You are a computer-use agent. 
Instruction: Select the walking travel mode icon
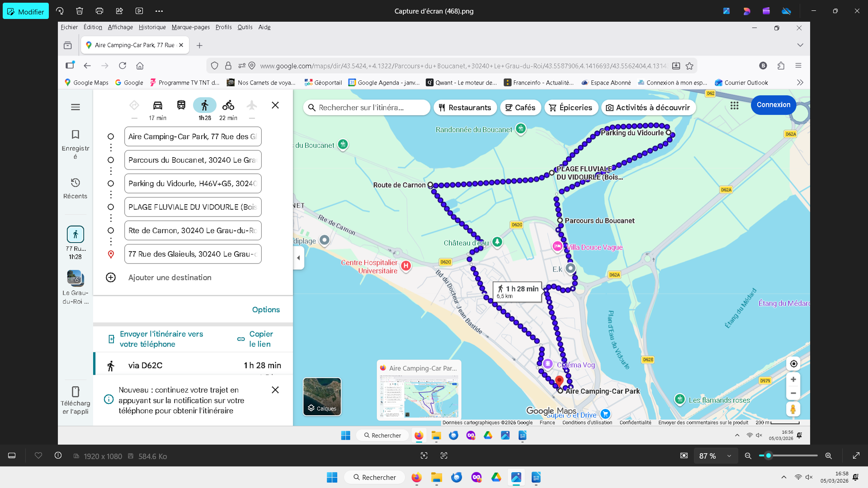coord(204,105)
